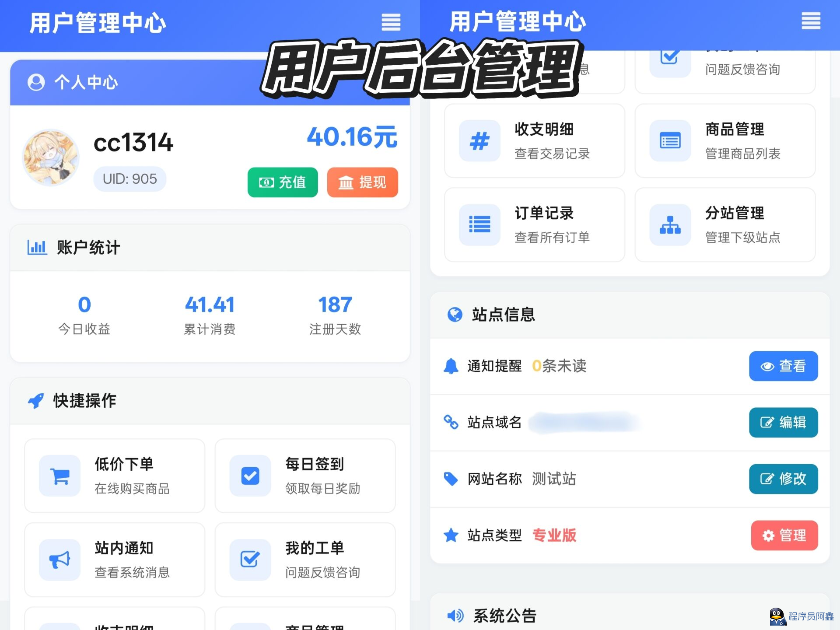
Task: Edit site domain with 编辑 button
Action: 783,422
